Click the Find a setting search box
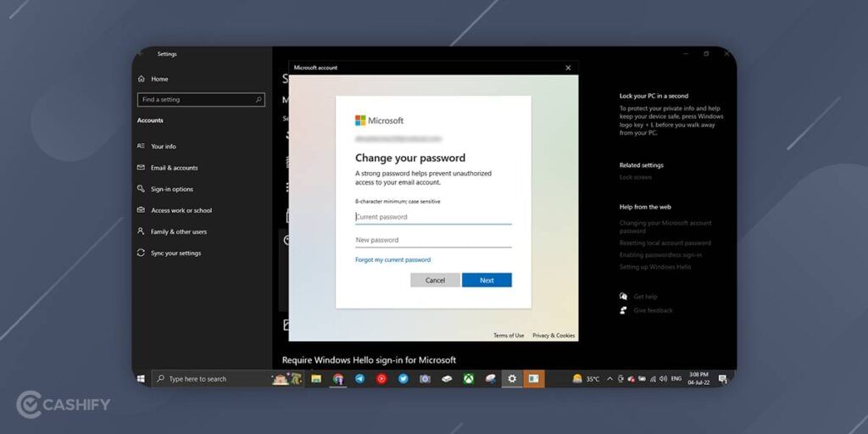The height and width of the screenshot is (434, 868). tap(201, 100)
